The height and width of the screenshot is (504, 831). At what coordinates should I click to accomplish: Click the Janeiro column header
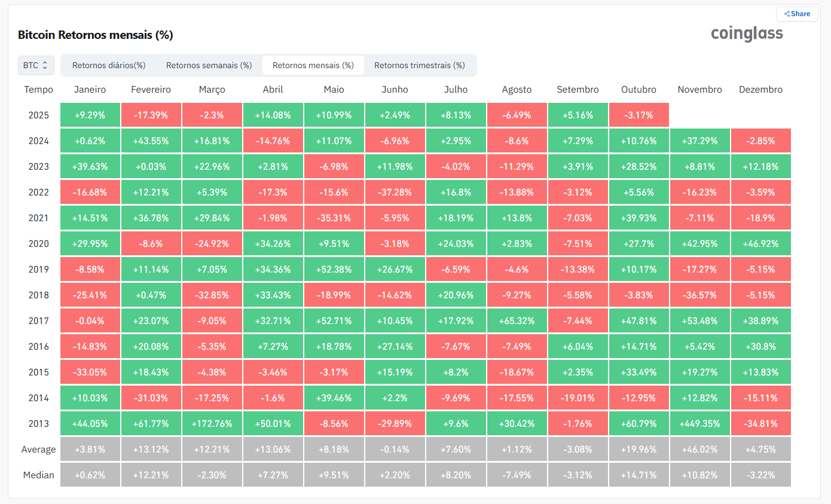coord(90,90)
